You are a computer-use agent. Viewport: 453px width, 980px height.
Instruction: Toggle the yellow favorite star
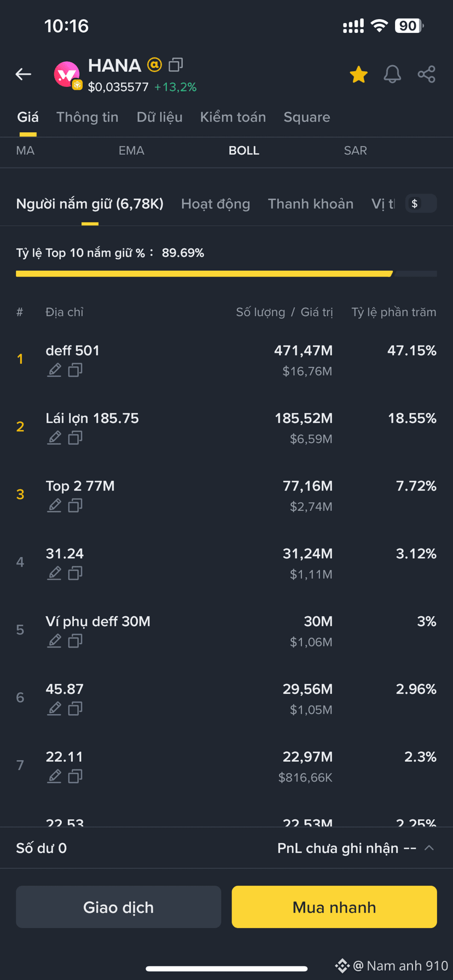359,74
